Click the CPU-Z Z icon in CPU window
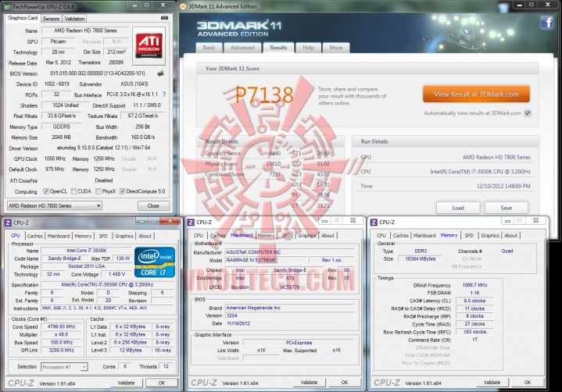 coord(8,223)
